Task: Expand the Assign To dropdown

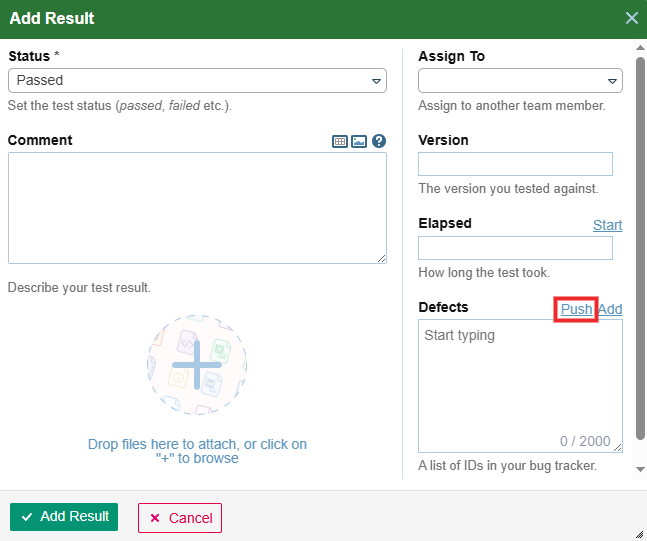Action: click(520, 81)
